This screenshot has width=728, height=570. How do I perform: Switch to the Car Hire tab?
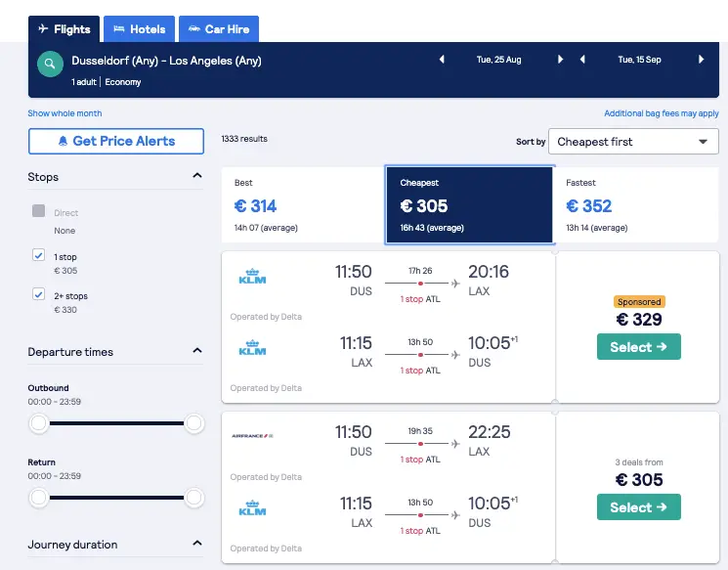tap(219, 29)
